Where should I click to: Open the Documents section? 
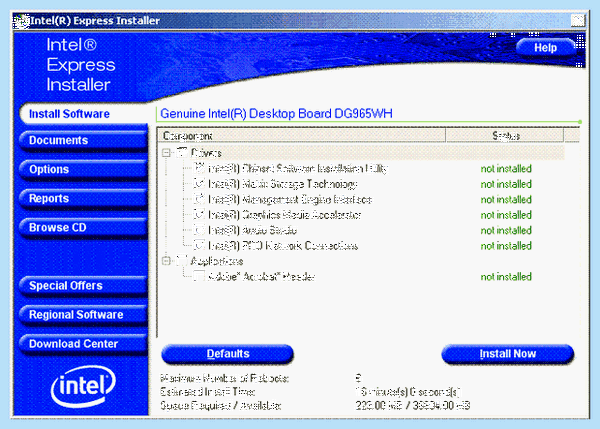click(83, 140)
